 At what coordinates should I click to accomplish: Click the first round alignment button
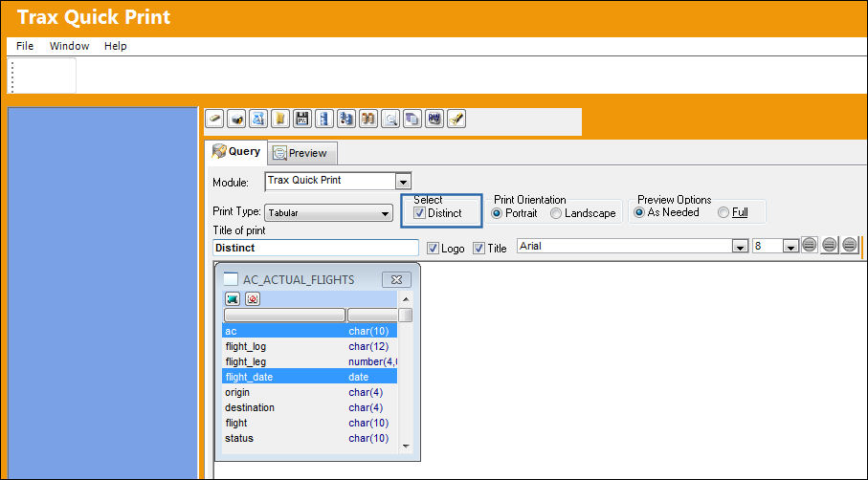pos(810,245)
